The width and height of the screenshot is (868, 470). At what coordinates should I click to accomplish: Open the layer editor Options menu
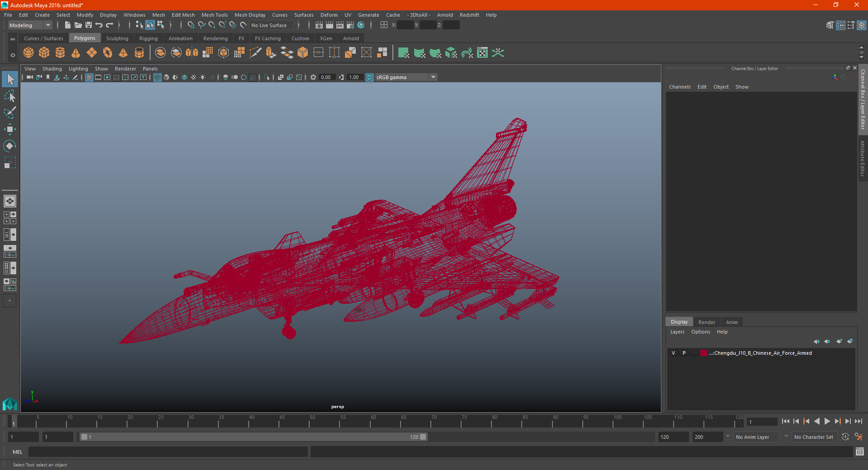click(701, 332)
